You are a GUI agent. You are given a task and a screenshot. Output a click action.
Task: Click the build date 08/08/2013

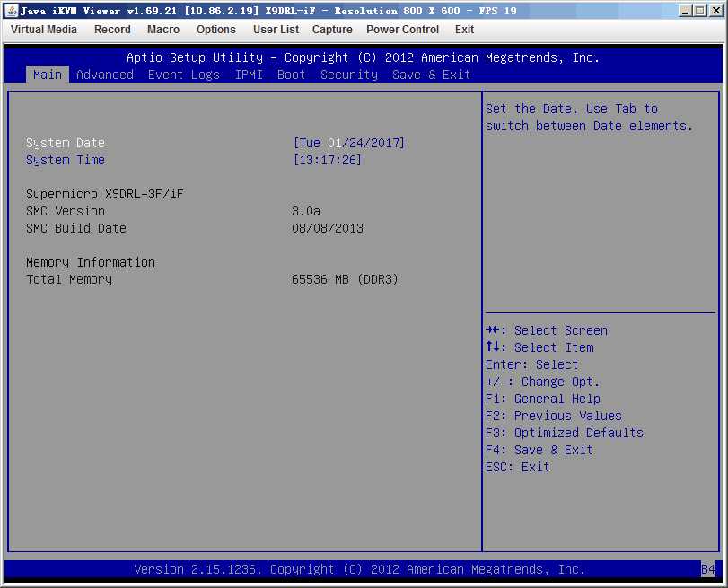coord(328,229)
